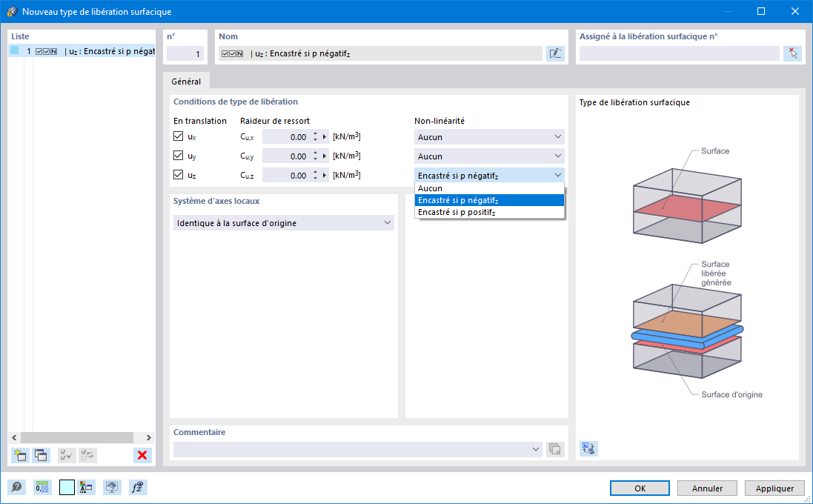Delete the selected list item with red X
The width and height of the screenshot is (813, 504).
pyautogui.click(x=142, y=455)
